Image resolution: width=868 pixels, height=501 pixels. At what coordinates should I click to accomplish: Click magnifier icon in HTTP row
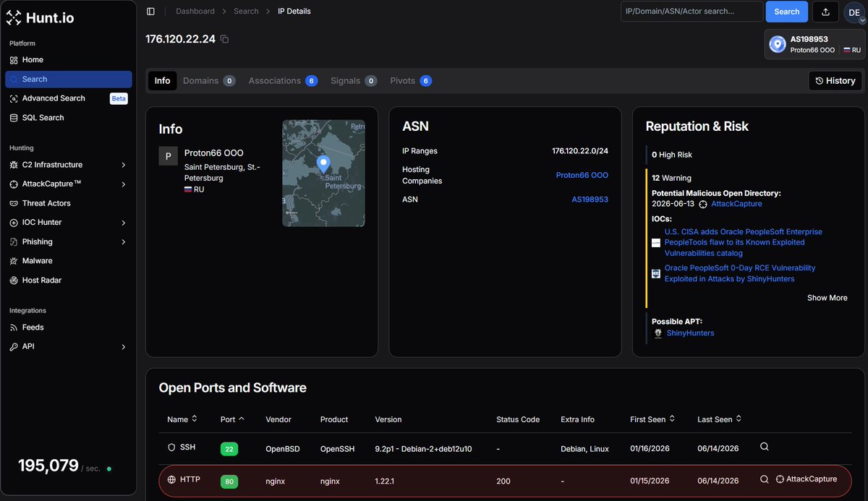coord(764,479)
